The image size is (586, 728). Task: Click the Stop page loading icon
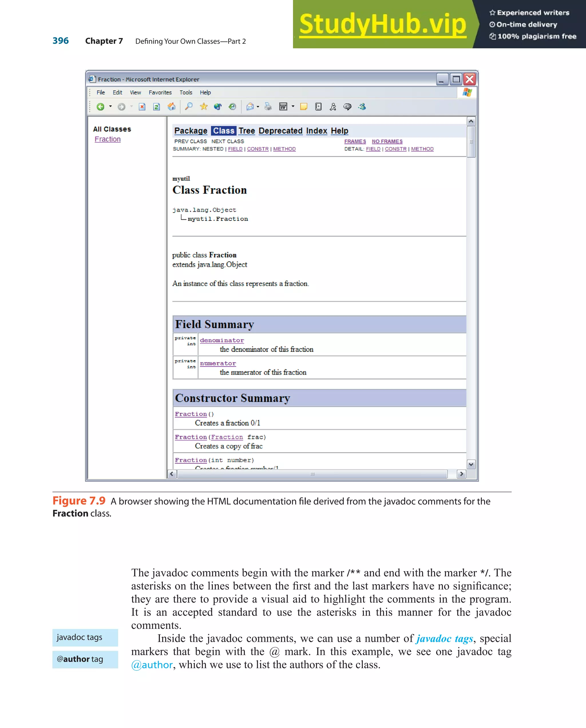click(142, 107)
